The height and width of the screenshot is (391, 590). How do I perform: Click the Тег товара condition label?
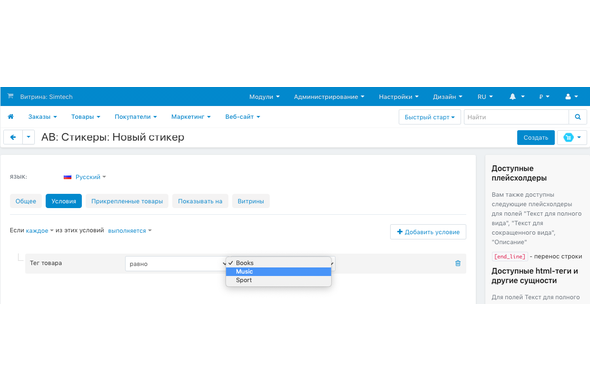pos(46,263)
